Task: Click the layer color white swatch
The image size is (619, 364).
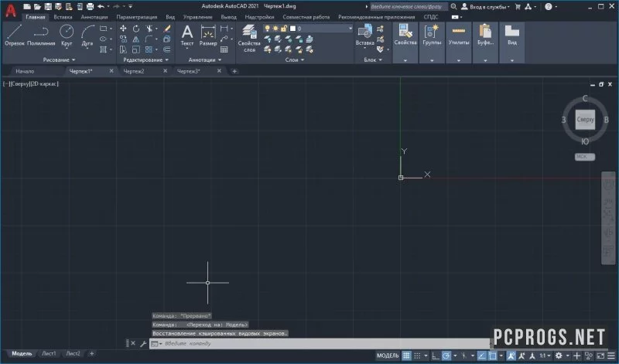Action: click(x=293, y=29)
